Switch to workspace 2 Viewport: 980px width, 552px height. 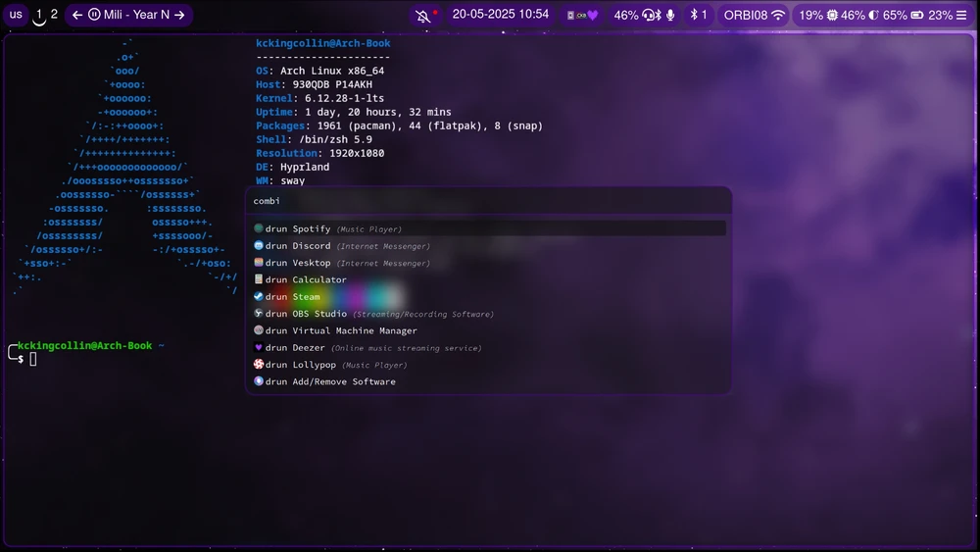[54, 15]
